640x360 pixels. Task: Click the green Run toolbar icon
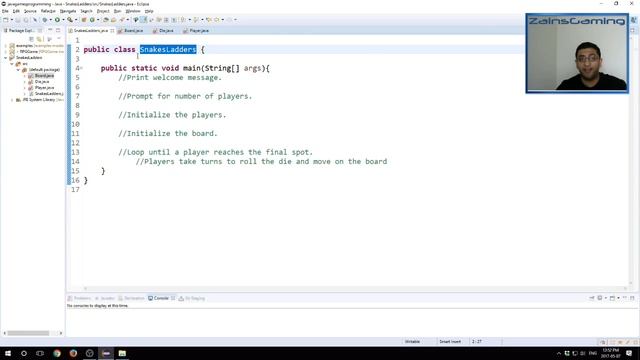(x=57, y=20)
